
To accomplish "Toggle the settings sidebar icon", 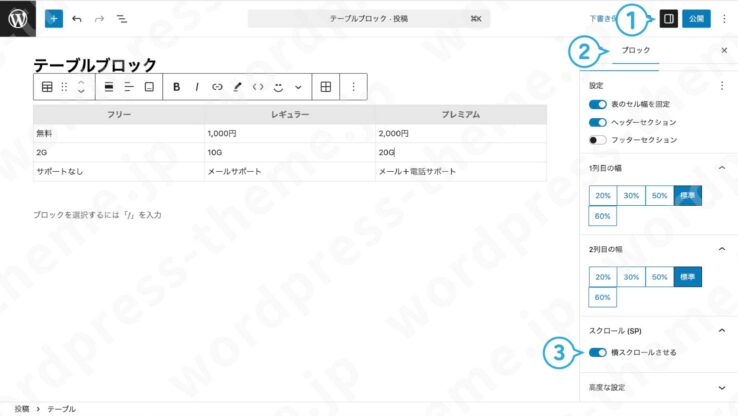I will click(668, 19).
